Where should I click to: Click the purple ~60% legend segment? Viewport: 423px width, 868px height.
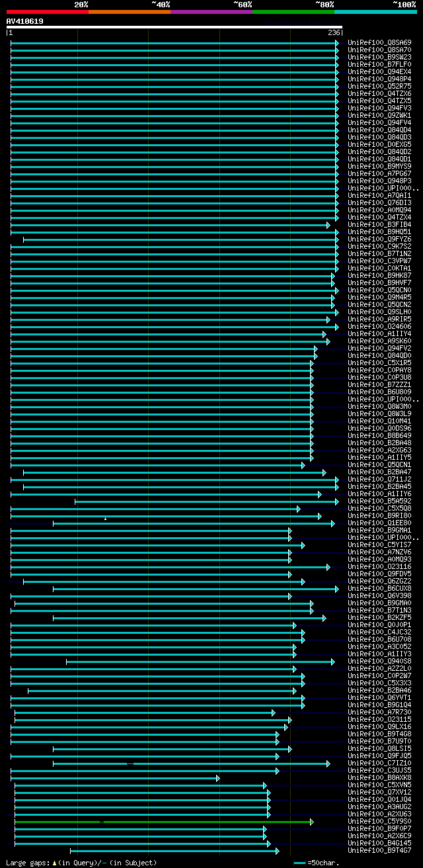(x=211, y=12)
